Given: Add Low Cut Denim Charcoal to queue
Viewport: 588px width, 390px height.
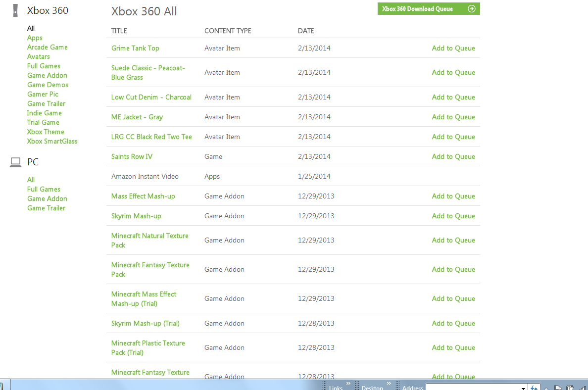Looking at the screenshot, I should 453,97.
